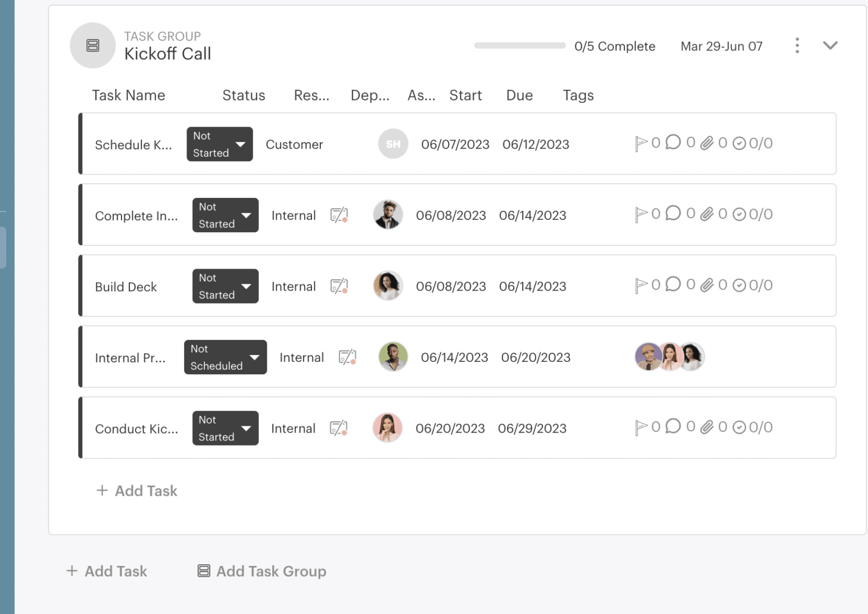Click the dependency icon on the Build Deck row
The height and width of the screenshot is (614, 868).
pos(340,286)
